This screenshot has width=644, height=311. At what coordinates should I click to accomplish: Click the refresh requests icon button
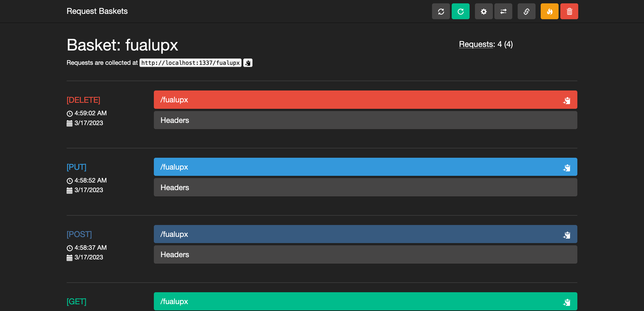click(441, 11)
